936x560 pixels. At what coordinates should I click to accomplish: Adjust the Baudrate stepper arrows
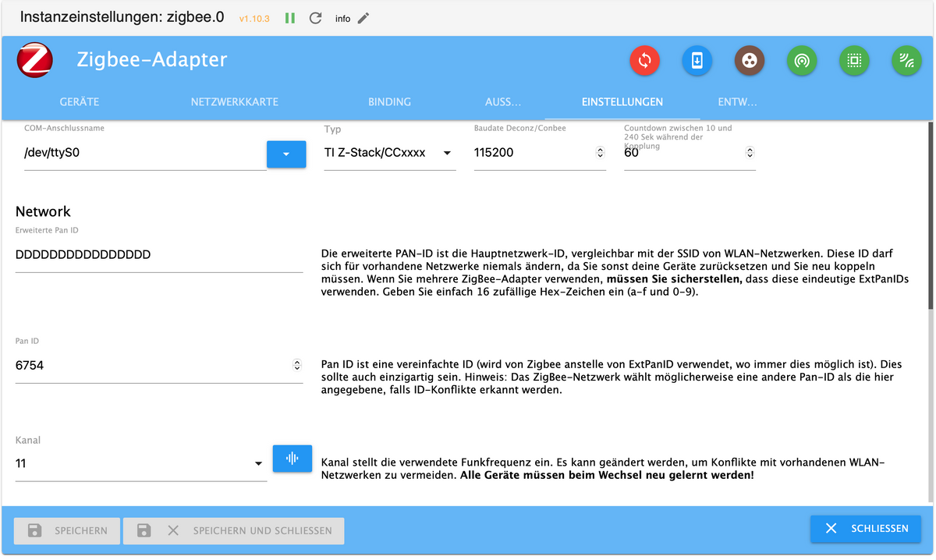[x=600, y=153]
